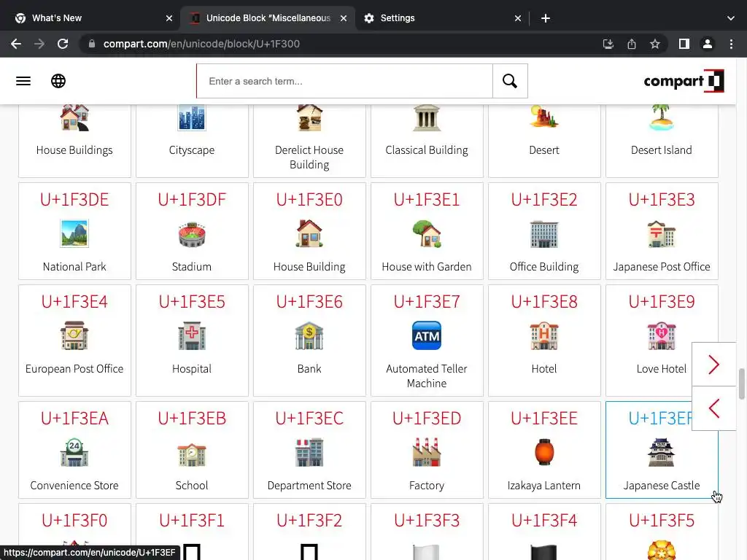Open the U+1F3E5 code link
The image size is (747, 560).
click(192, 301)
